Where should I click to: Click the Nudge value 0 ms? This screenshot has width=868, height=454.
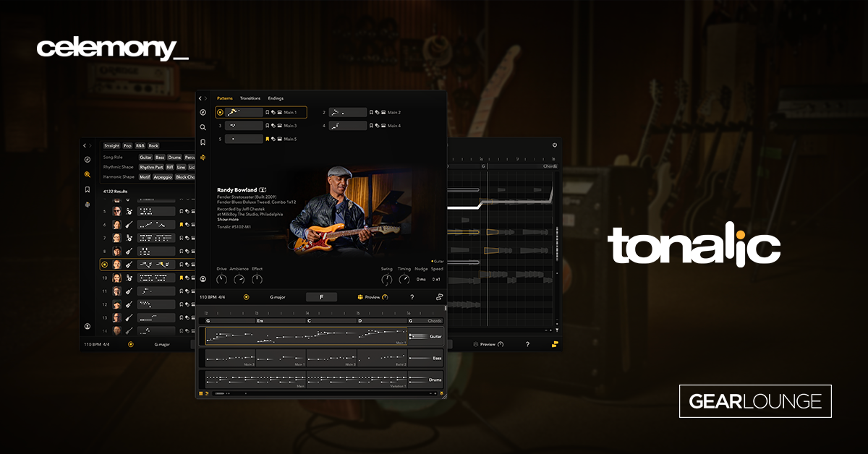420,279
